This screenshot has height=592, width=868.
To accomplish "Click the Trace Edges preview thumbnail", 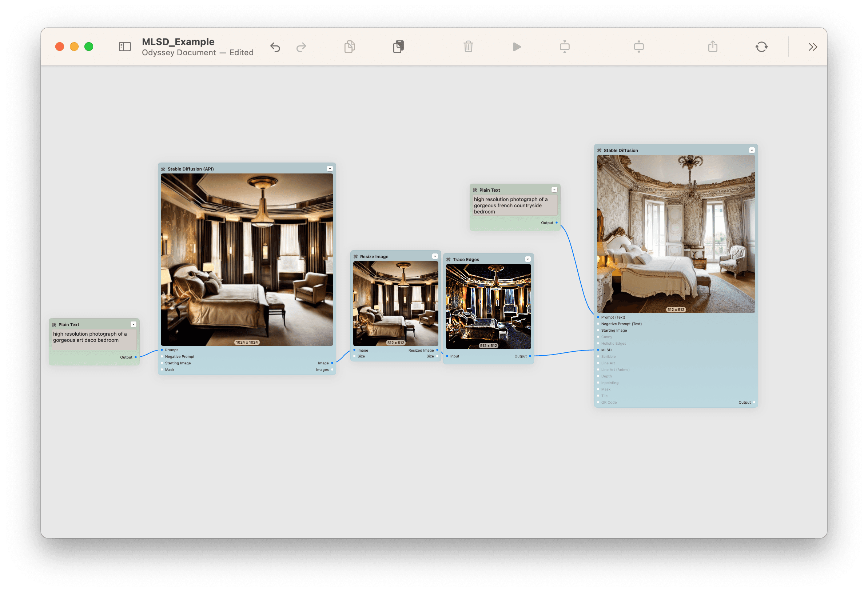I will [488, 306].
